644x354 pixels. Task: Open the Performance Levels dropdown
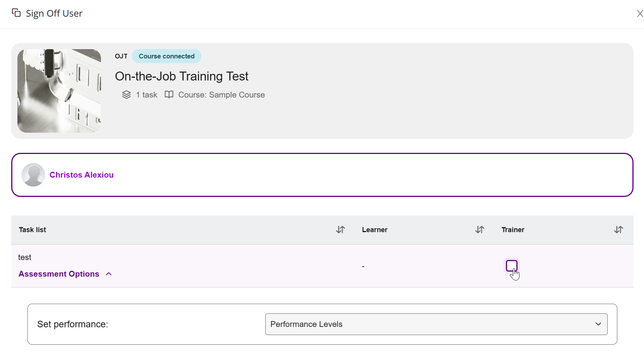[x=436, y=324]
